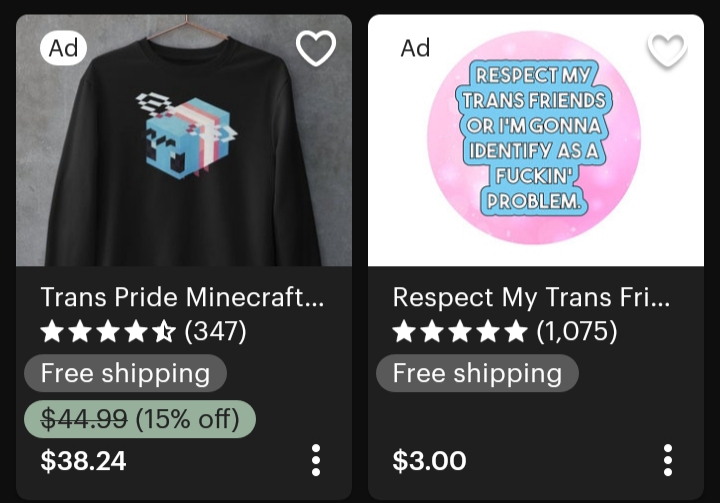Screen dimensions: 720x503
Task: Click the Ad badge on the sweatshirt listing
Action: 63,48
